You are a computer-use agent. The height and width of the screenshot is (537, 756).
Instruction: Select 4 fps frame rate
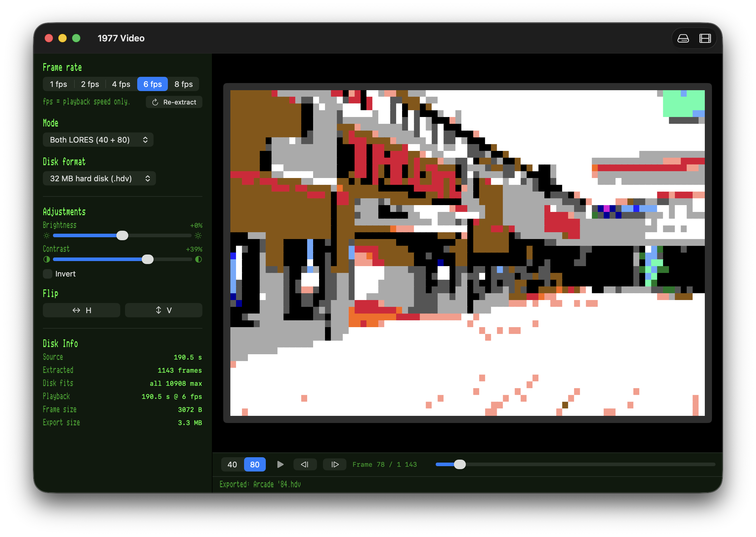click(x=121, y=84)
